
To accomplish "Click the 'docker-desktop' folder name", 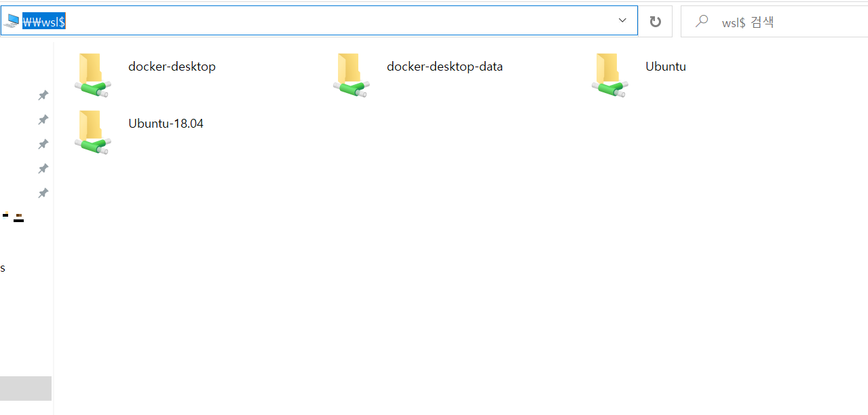I will (x=172, y=67).
